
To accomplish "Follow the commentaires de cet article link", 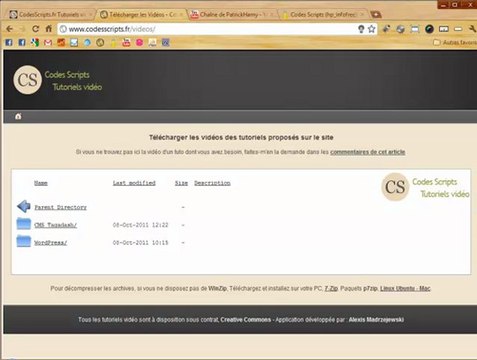I will click(368, 152).
